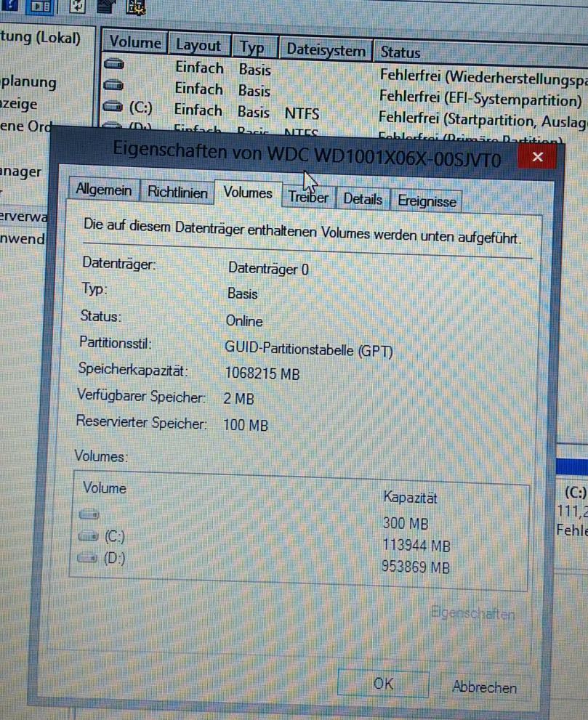This screenshot has height=720, width=588.
Task: Go to the Treiber tab
Action: click(308, 198)
